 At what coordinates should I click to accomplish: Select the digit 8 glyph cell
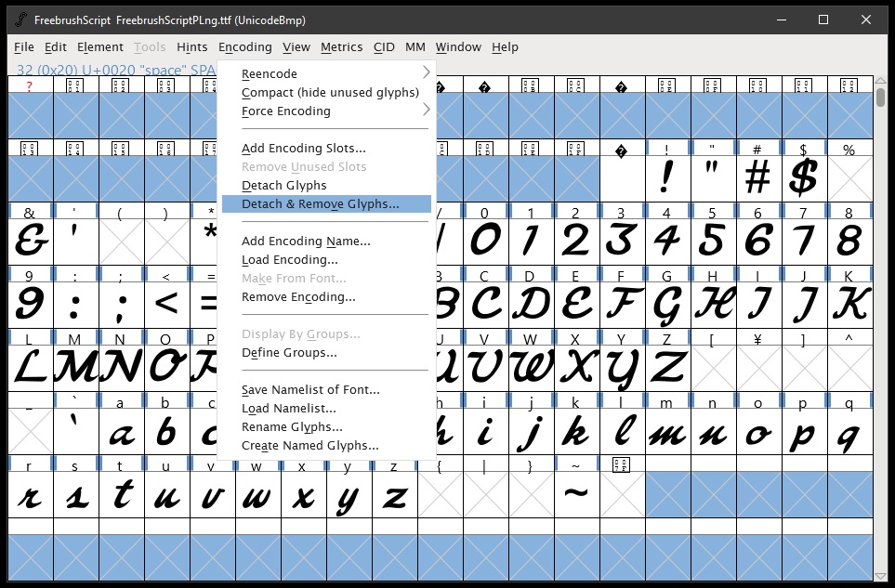pos(849,242)
